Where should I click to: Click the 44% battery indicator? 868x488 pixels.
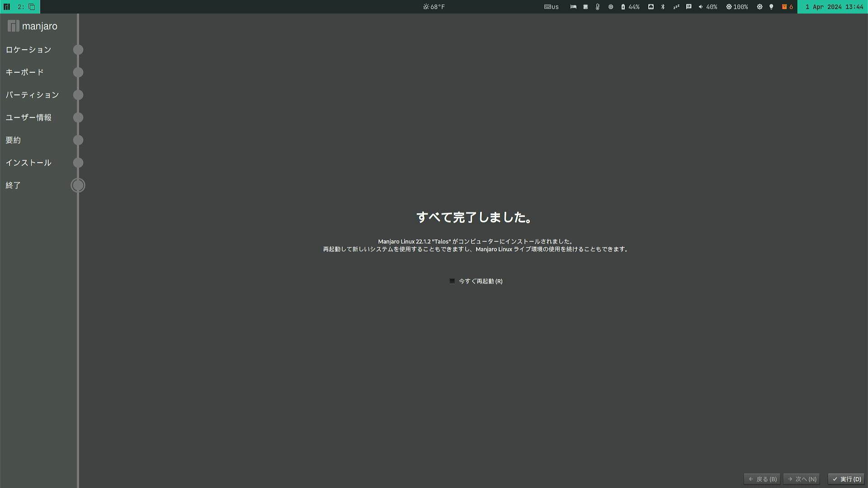pyautogui.click(x=630, y=7)
